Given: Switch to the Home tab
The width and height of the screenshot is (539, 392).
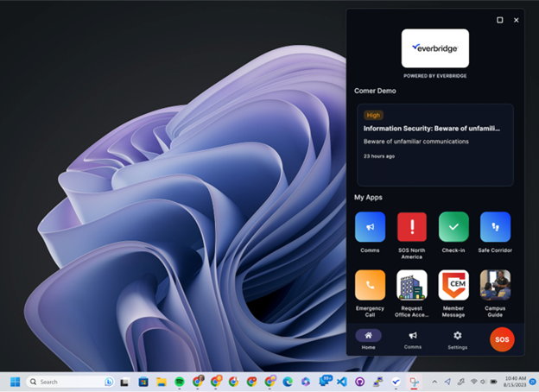Looking at the screenshot, I should [x=368, y=339].
